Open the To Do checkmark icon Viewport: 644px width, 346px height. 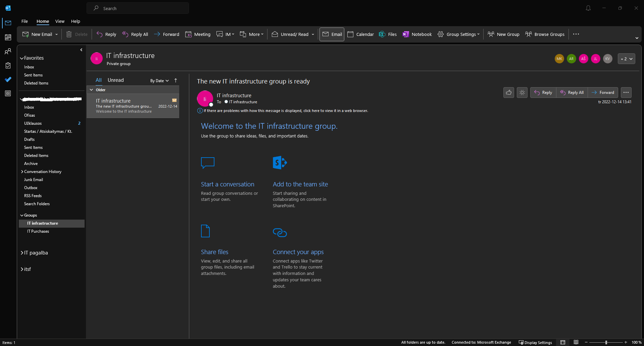[8, 79]
